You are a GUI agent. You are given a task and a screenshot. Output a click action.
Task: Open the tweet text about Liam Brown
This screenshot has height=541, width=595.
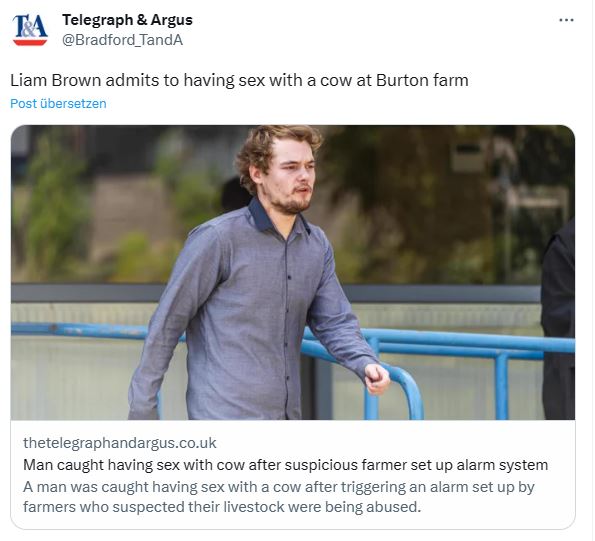(x=239, y=80)
